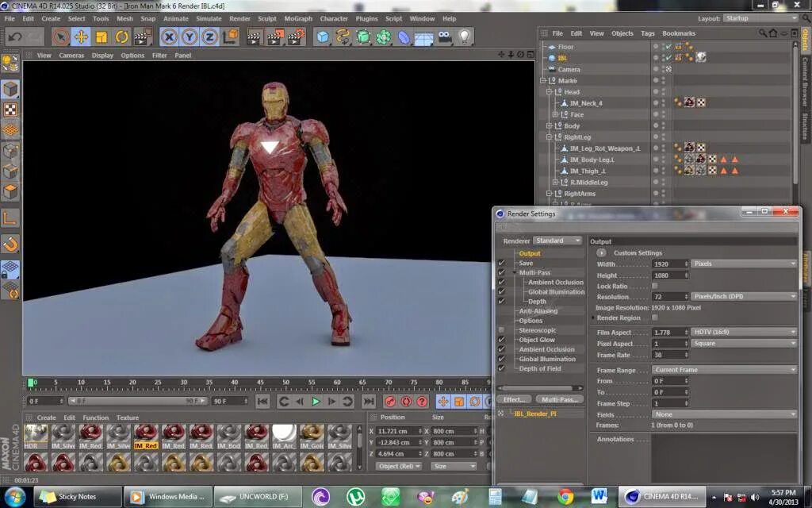This screenshot has height=508, width=812.
Task: Open the HDTV (16:9) film aspect dropdown
Action: (x=744, y=332)
